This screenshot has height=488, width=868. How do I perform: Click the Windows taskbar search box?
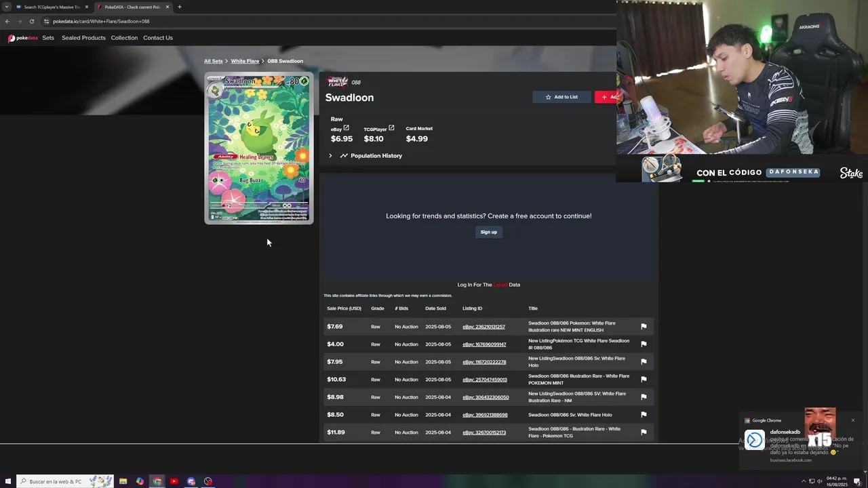64,481
